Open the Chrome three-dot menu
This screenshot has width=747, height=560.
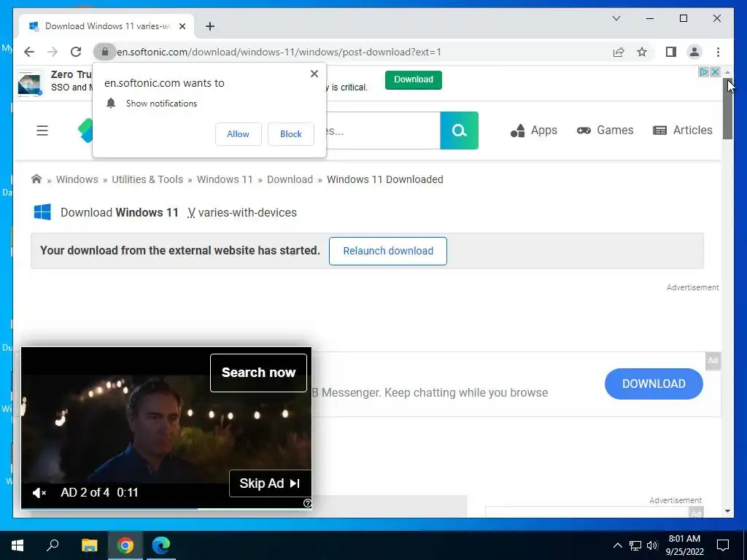click(x=718, y=52)
